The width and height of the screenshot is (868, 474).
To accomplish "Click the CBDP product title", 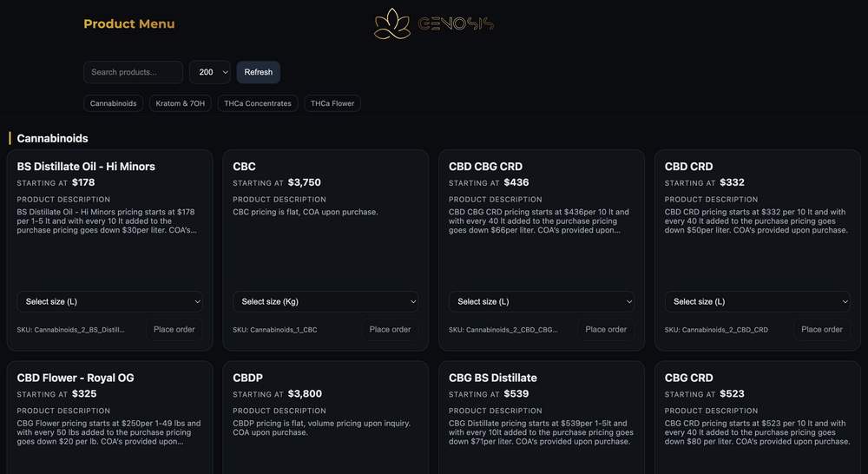I will (248, 378).
